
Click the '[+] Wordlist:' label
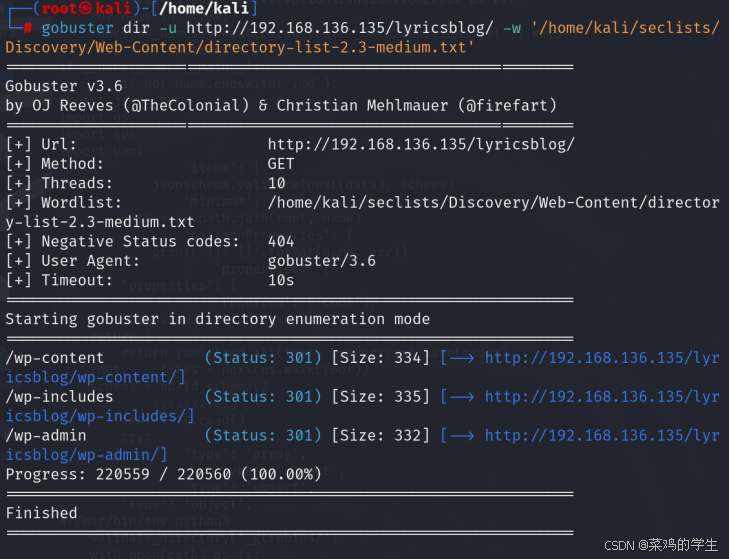point(63,203)
